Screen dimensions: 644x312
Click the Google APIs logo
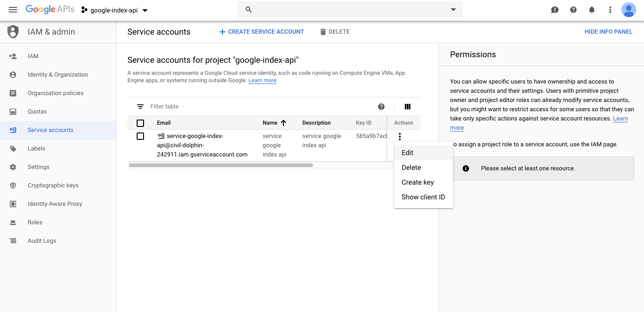click(x=50, y=10)
